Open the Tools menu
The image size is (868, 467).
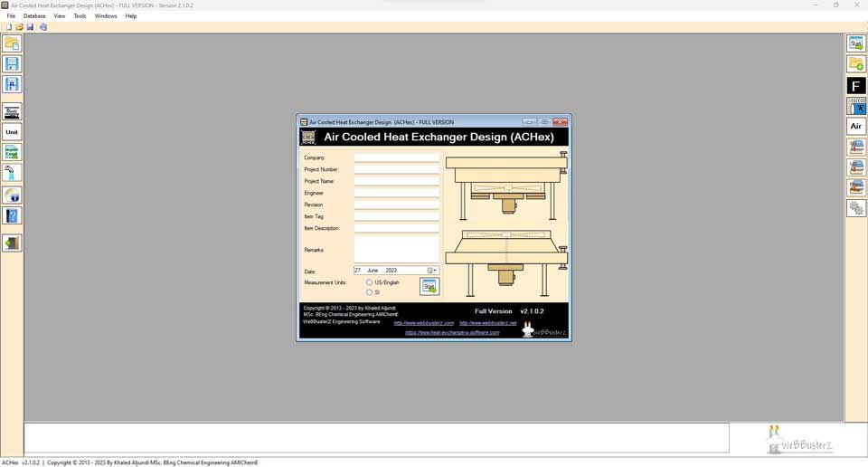point(80,16)
